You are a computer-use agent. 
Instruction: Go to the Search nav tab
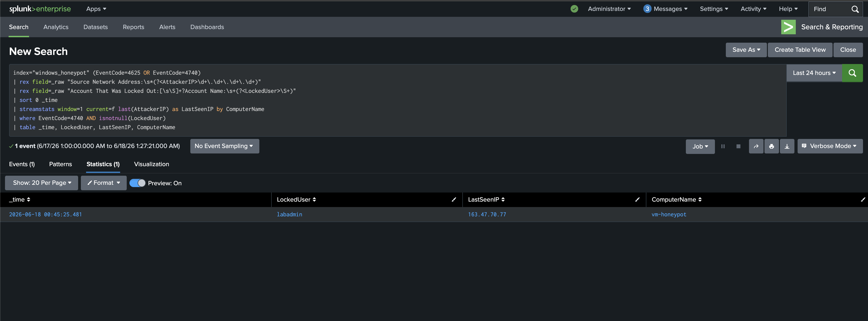19,27
